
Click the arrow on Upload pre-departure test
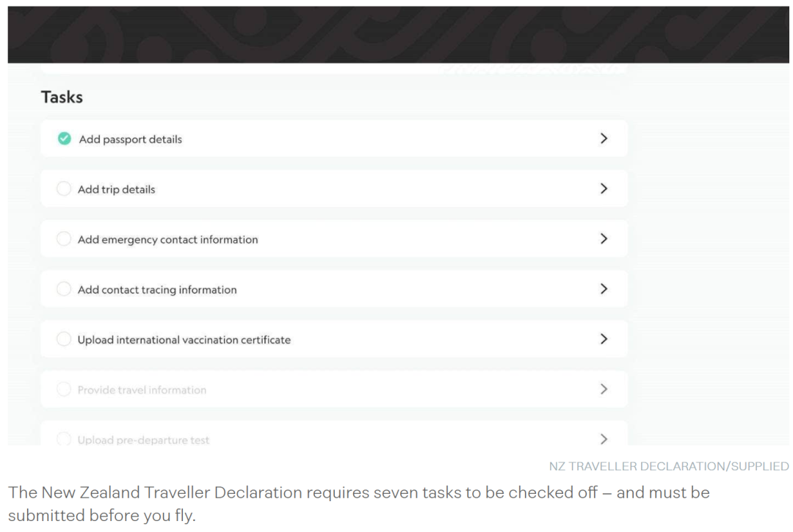(604, 439)
